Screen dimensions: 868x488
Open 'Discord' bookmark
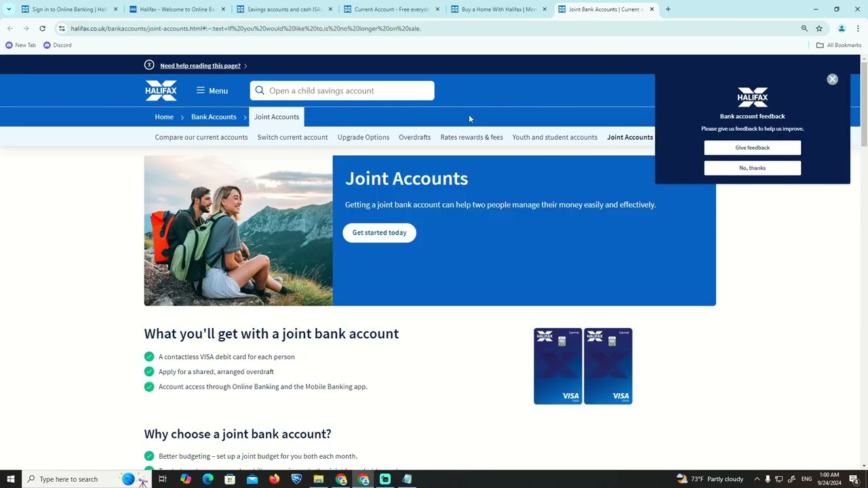[x=57, y=45]
